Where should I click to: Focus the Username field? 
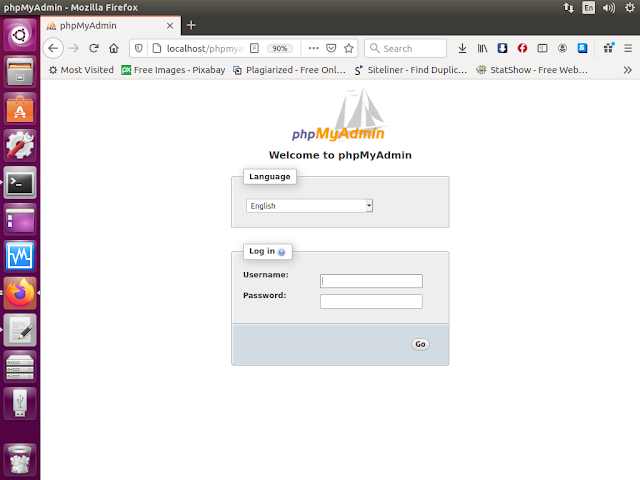click(371, 281)
